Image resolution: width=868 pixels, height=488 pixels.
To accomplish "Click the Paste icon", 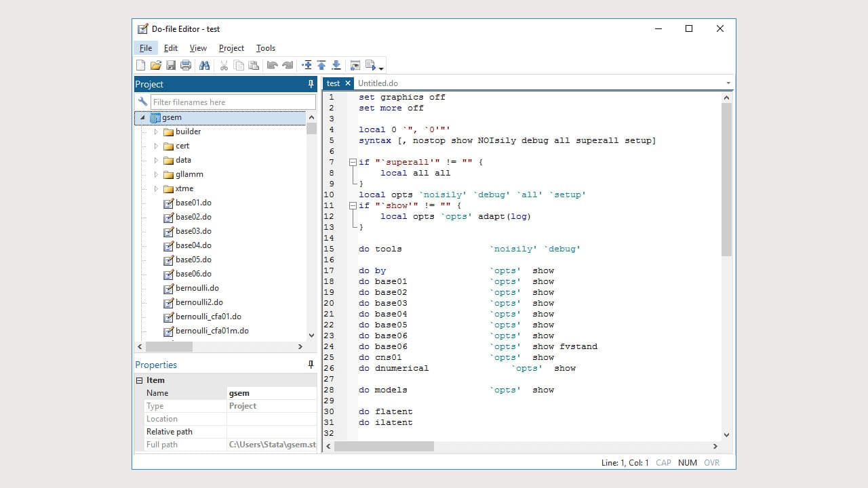I will click(x=254, y=64).
